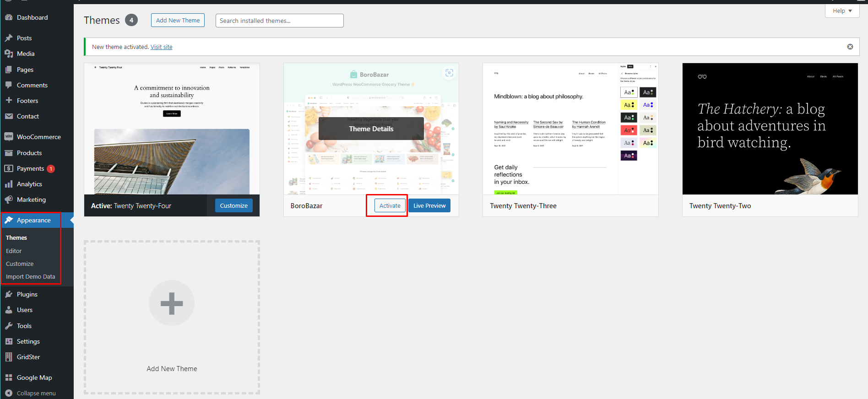Click the Payments notification badge

click(51, 169)
